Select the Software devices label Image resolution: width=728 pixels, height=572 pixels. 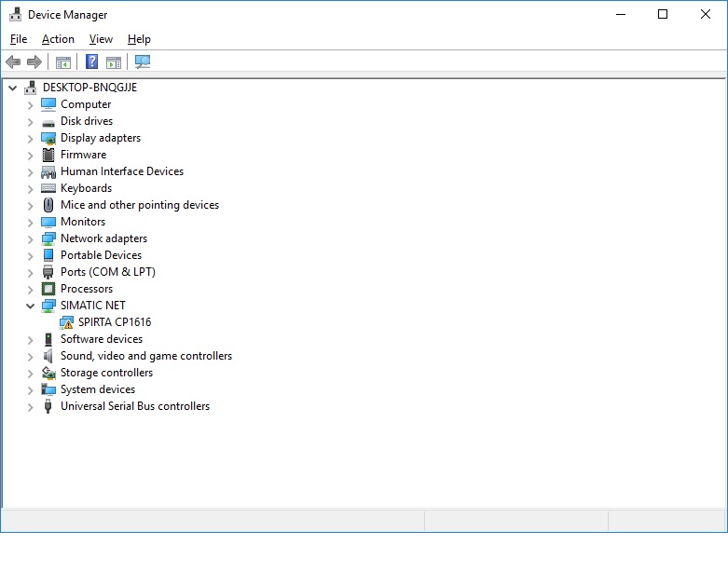point(102,339)
